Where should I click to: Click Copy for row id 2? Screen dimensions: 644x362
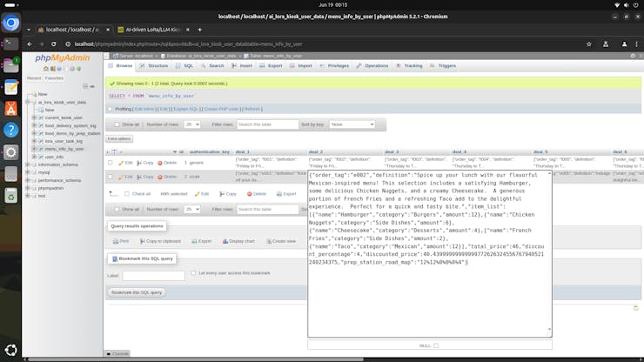click(145, 177)
